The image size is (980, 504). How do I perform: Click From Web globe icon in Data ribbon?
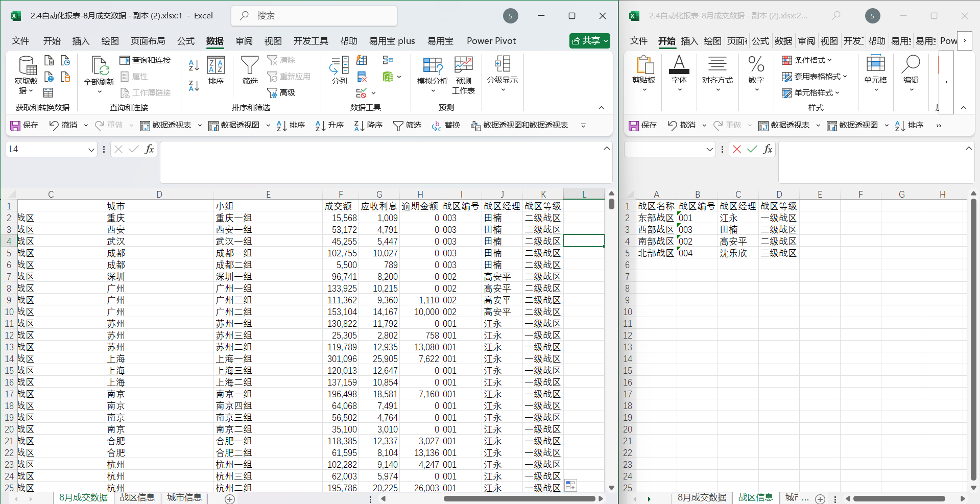pos(49,77)
